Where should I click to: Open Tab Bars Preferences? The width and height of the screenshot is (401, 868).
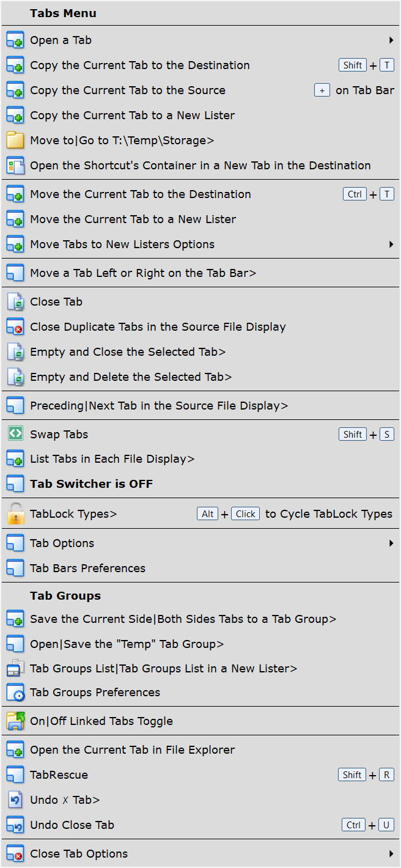coord(87,568)
